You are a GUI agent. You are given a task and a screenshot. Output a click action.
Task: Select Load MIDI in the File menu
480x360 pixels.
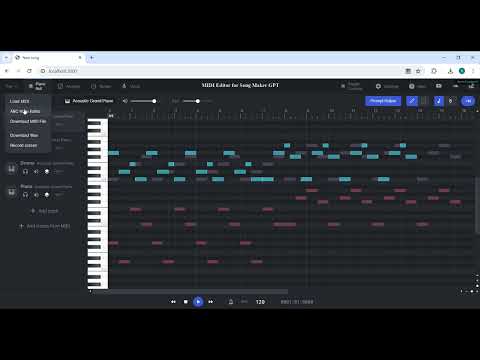pos(20,101)
